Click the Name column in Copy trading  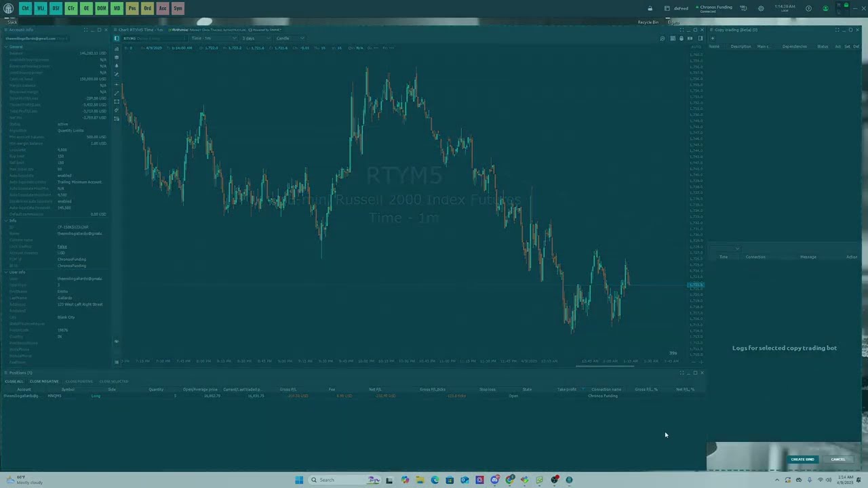coord(714,46)
